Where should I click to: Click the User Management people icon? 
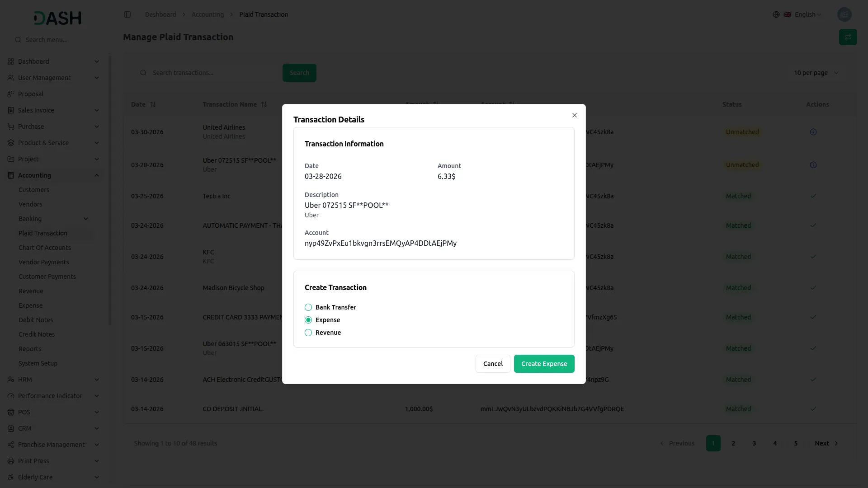[11, 78]
